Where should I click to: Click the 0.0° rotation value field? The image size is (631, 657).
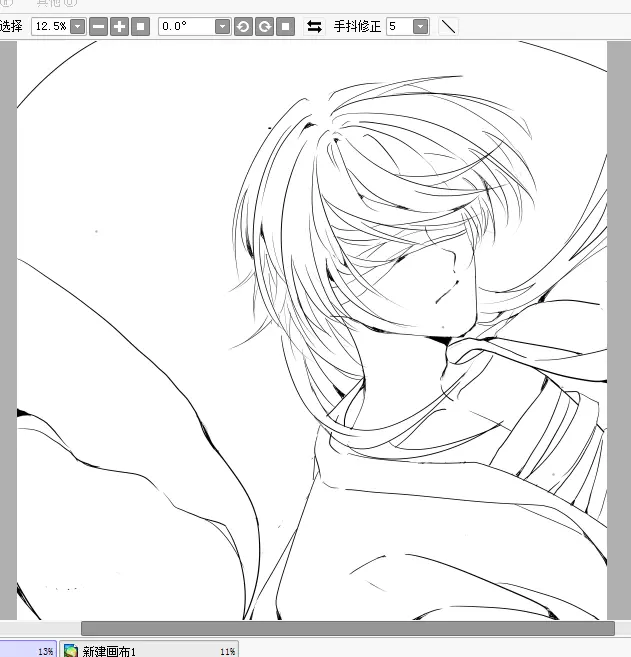186,26
